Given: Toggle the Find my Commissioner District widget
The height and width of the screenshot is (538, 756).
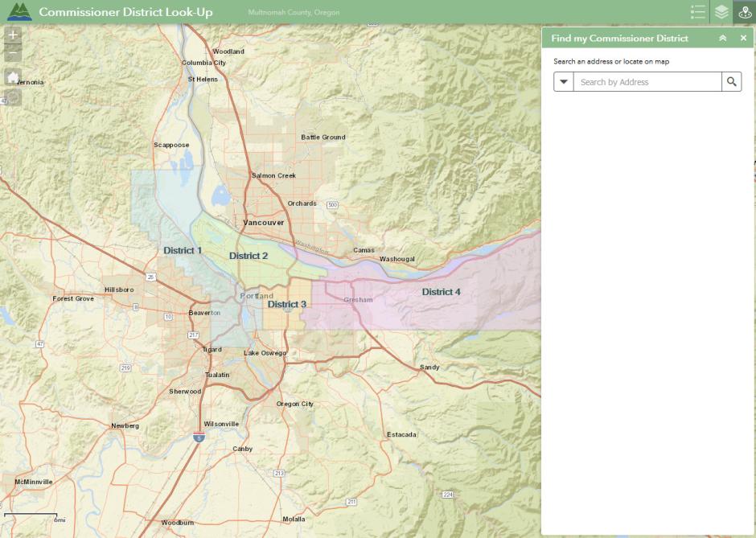Looking at the screenshot, I should click(745, 12).
